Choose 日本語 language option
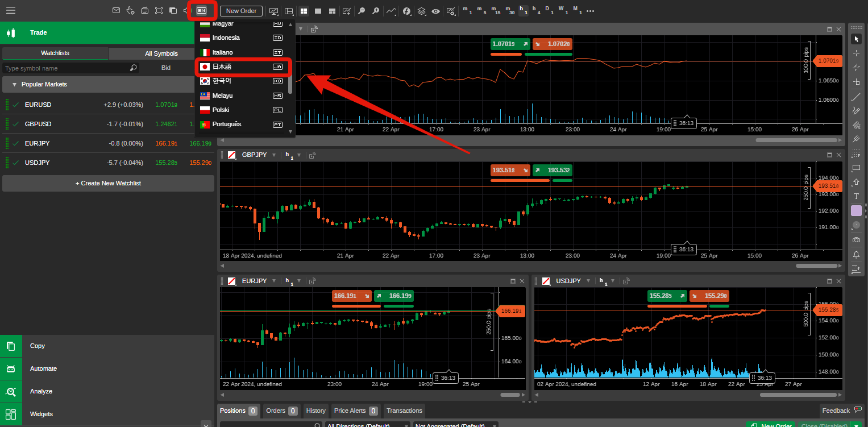This screenshot has height=427, width=868. point(242,67)
